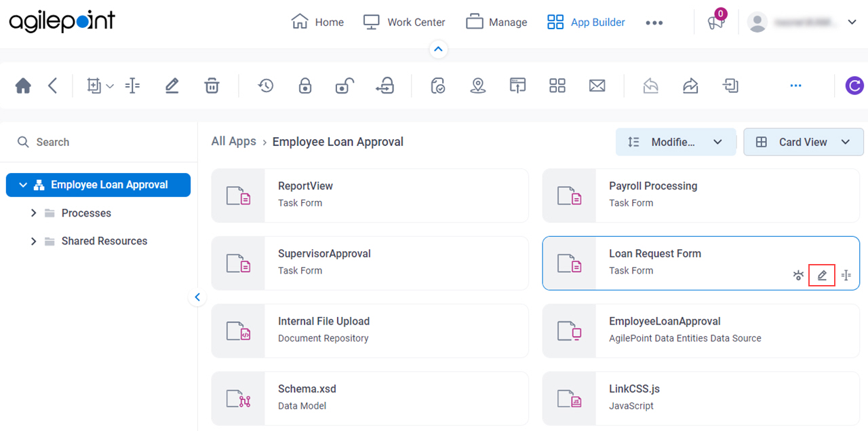Click the open padlock check-out icon
868x431 pixels.
click(344, 86)
